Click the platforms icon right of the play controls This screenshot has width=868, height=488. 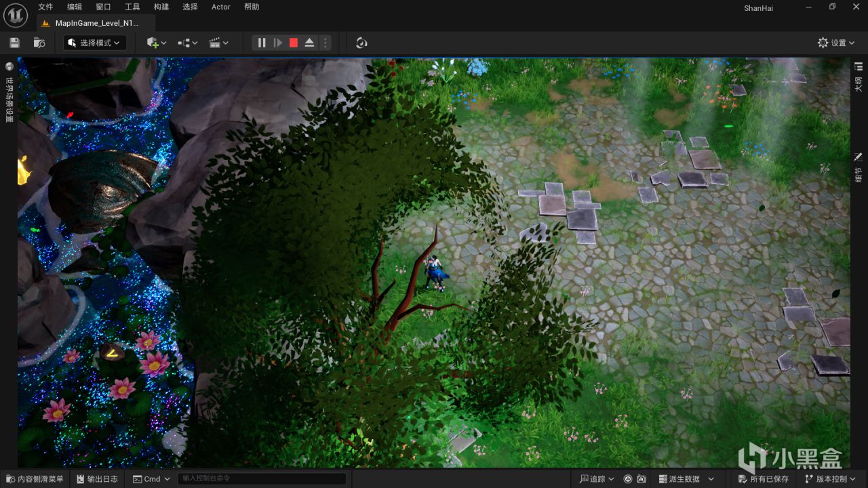click(361, 43)
